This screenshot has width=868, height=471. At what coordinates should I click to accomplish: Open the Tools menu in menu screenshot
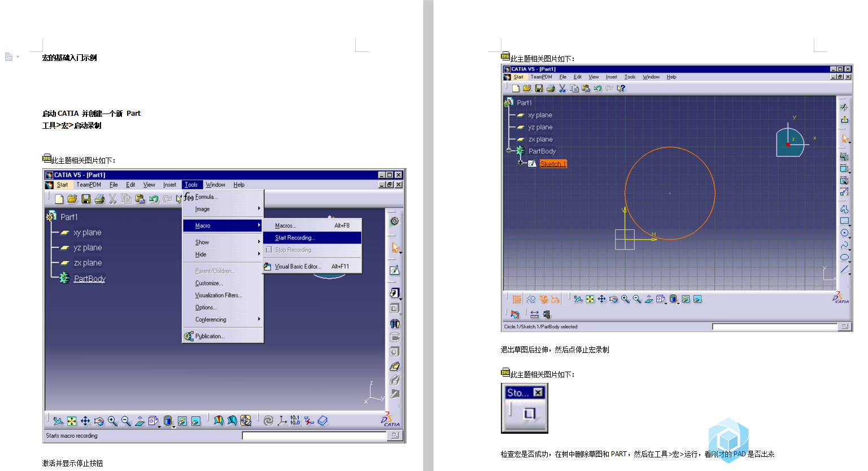[x=191, y=185]
